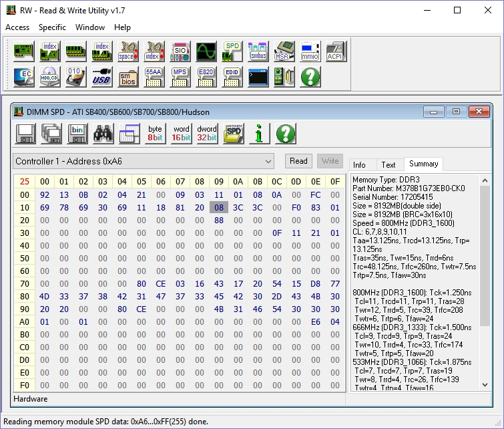Open the Super IO (SIO) tool

(180, 51)
